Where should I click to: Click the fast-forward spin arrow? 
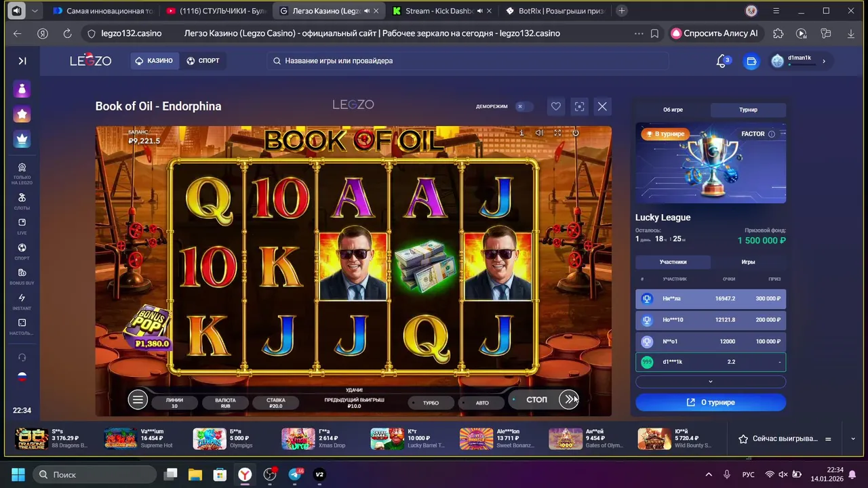coord(569,400)
